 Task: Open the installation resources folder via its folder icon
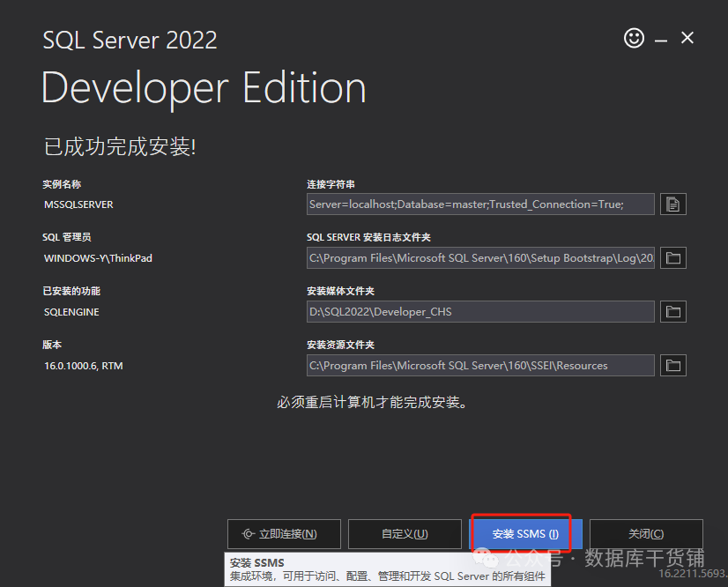672,366
